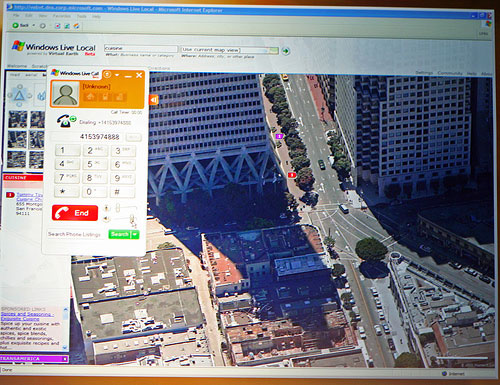End the call with red End button
The width and height of the screenshot is (500, 385).
tap(75, 213)
